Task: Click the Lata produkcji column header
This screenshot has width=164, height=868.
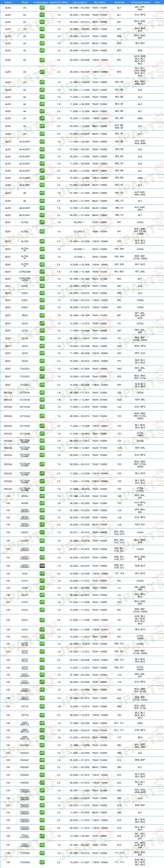Action: click(80, 2)
